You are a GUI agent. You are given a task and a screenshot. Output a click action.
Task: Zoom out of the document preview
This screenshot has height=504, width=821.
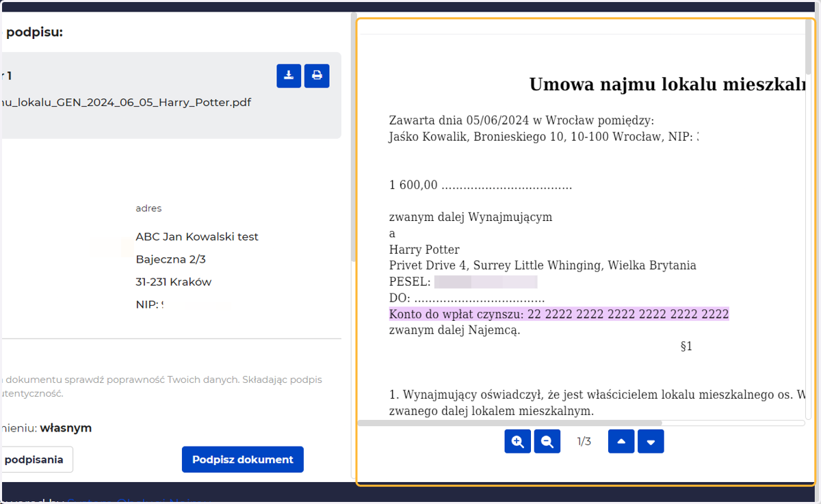pos(547,442)
